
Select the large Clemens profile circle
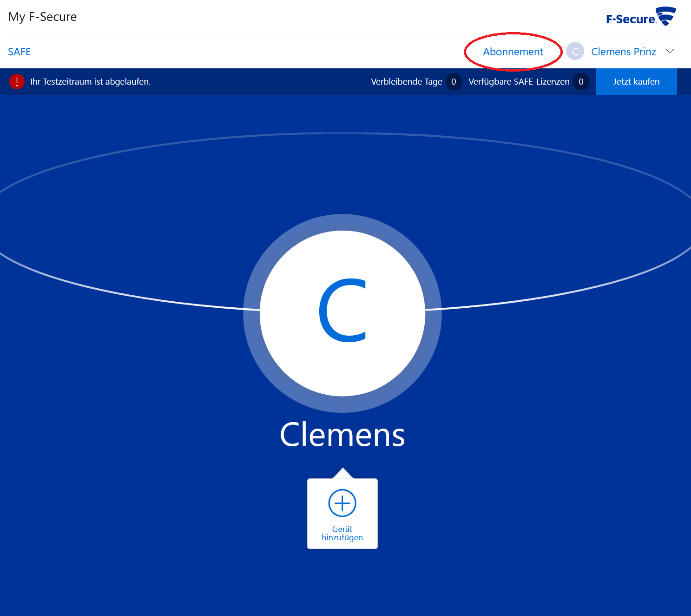coord(342,313)
